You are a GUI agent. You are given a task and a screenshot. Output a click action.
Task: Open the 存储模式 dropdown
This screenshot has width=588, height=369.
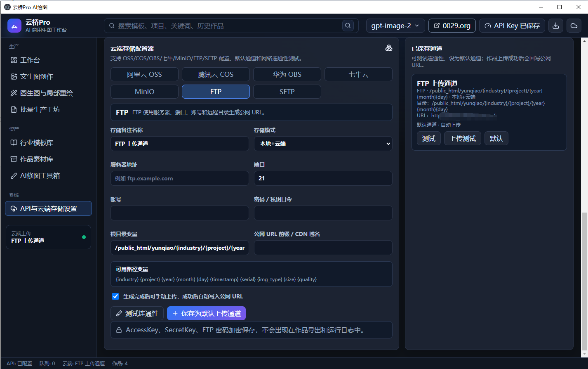(323, 144)
